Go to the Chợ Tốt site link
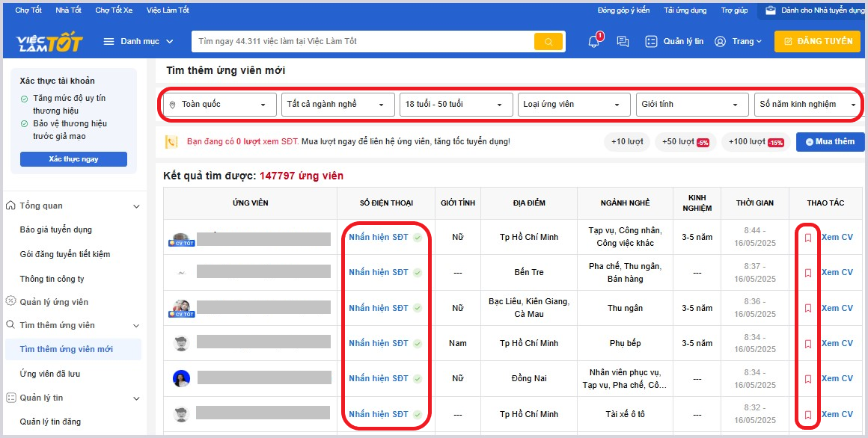Viewport: 868px width, 438px height. click(28, 10)
